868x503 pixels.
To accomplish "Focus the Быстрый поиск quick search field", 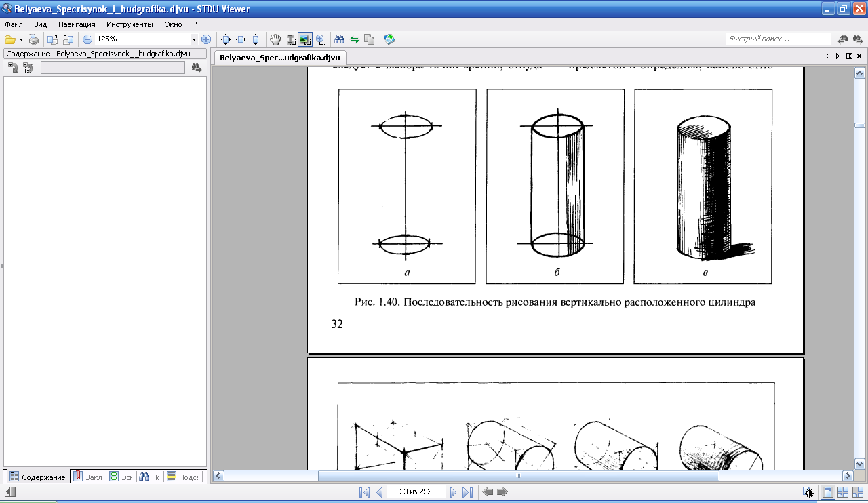I will point(778,39).
